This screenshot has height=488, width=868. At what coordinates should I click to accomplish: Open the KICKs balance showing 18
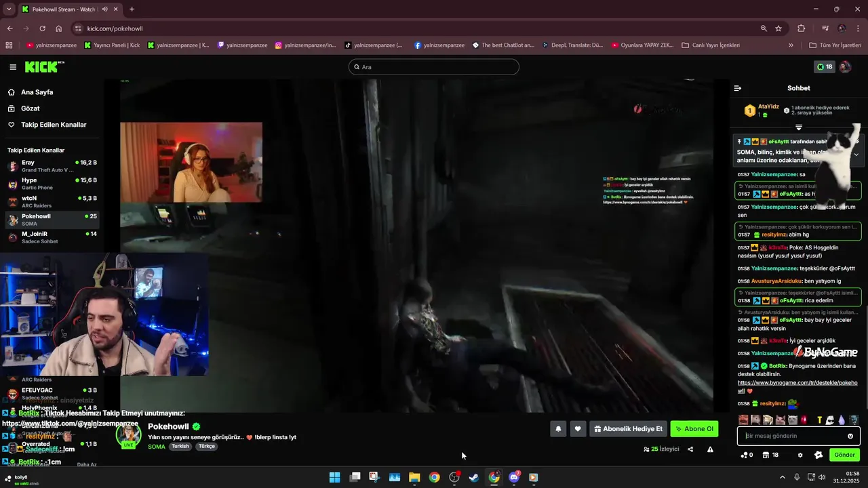(x=825, y=67)
